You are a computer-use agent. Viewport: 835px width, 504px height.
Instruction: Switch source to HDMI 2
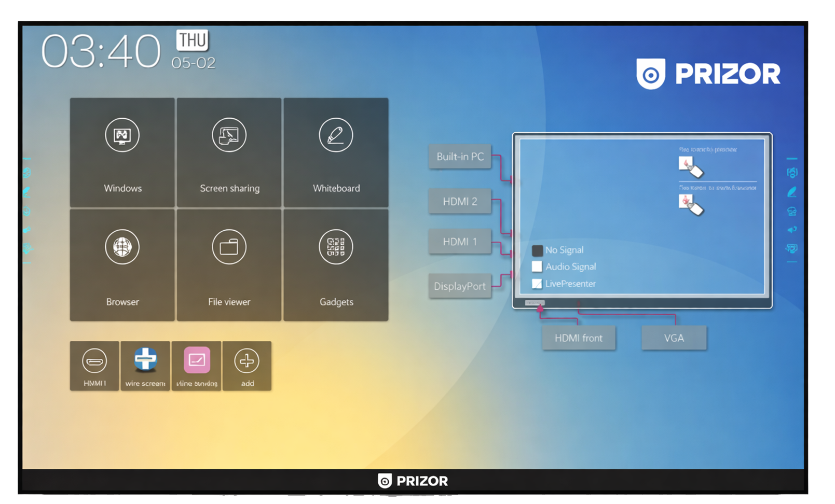(460, 201)
